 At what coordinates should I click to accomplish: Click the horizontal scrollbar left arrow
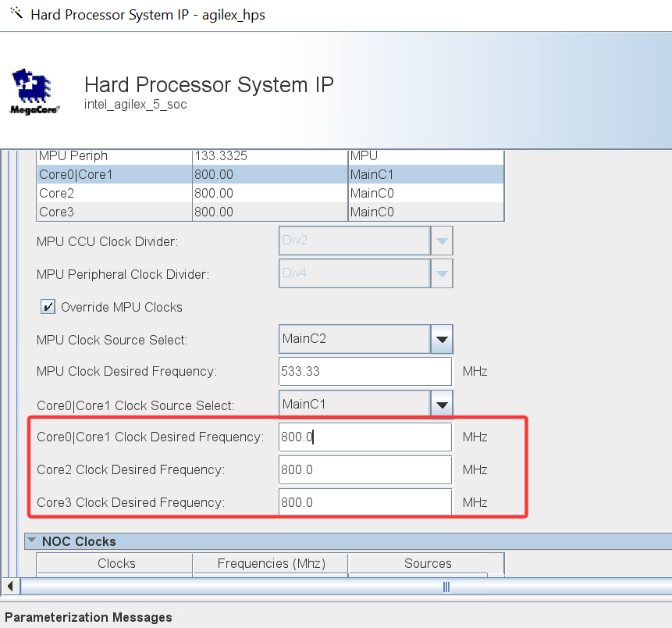[x=10, y=586]
